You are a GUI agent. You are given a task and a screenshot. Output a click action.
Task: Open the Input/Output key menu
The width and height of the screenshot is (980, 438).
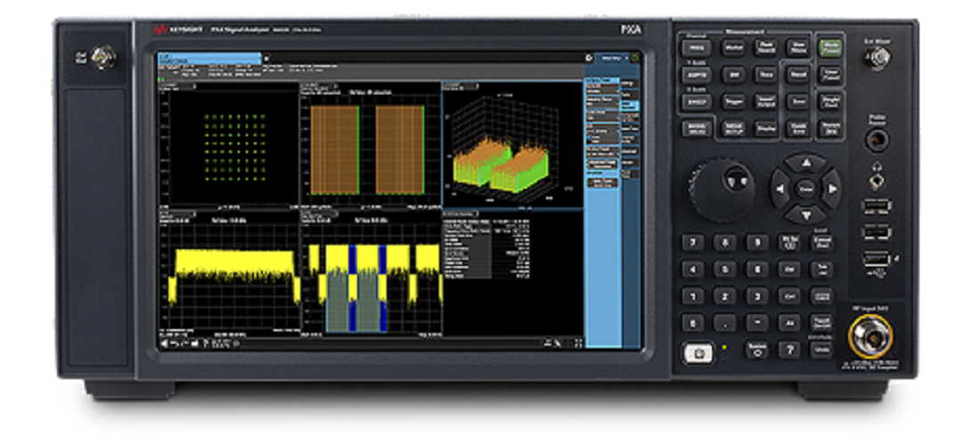click(x=764, y=101)
